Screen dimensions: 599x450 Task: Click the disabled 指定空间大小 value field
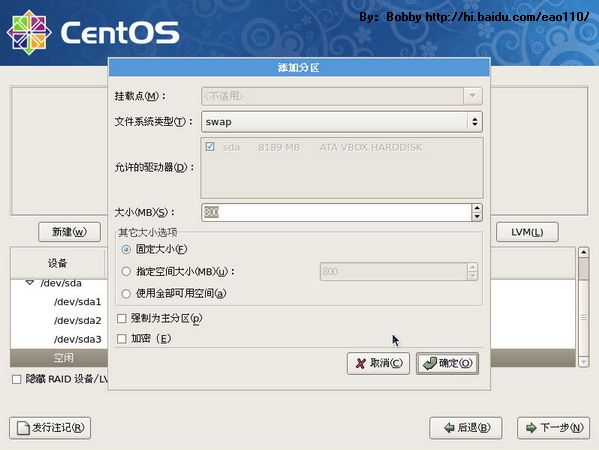click(x=393, y=272)
